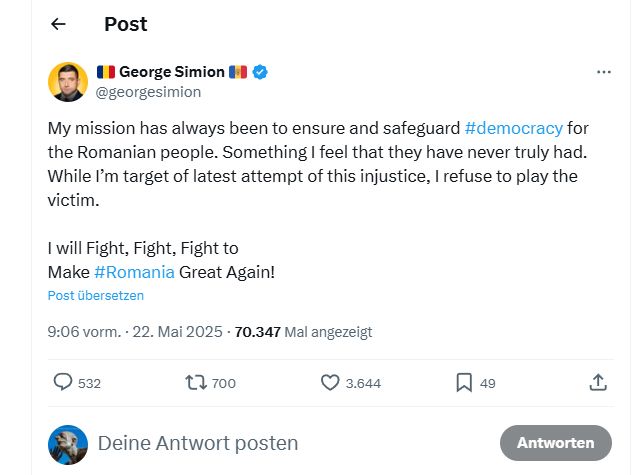Screen dimensions: 639x475
Task: Open the #Romania hashtag
Action: [x=134, y=272]
